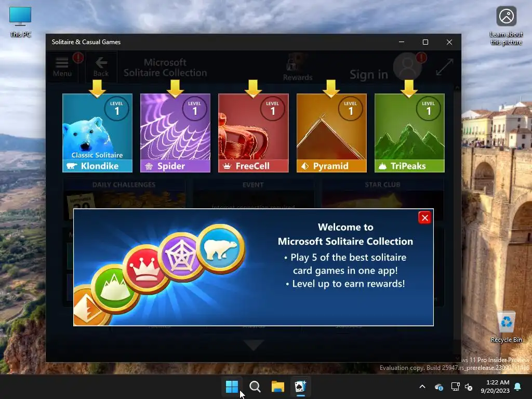Minimize the Solitaire & Casual Games window

[402, 42]
